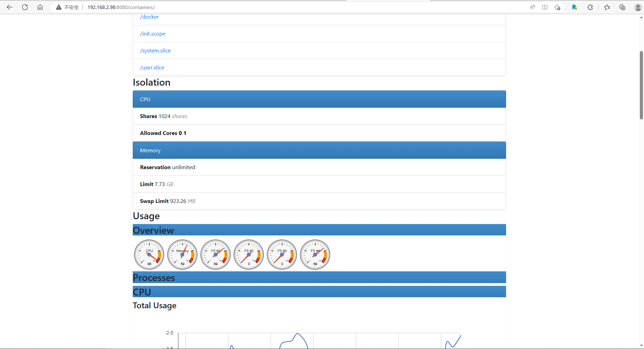This screenshot has width=644, height=349.
Task: Click the scrollbar down arrow
Action: pos(641,346)
